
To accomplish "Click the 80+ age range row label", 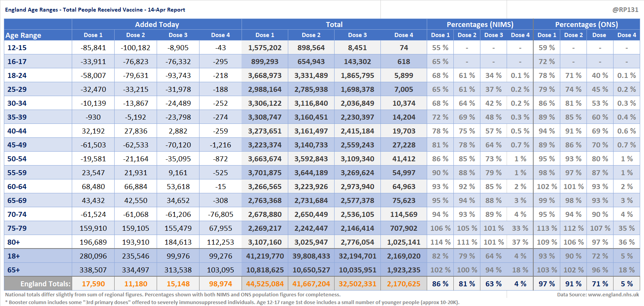I will click(x=14, y=242).
